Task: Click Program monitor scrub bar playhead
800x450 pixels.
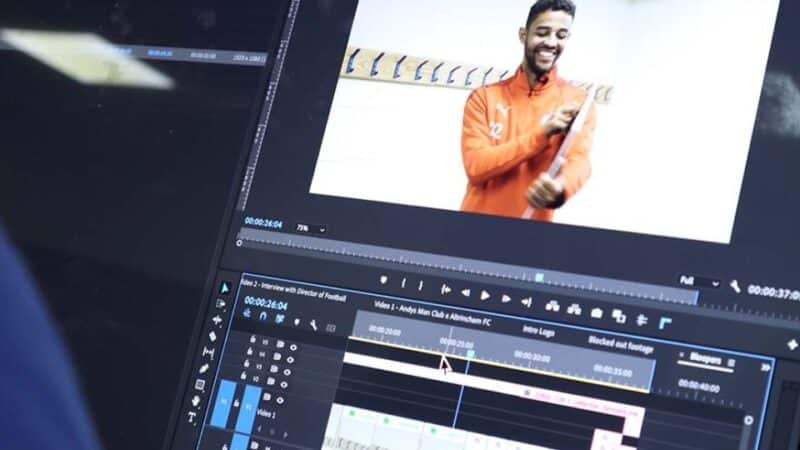Action: tap(539, 277)
